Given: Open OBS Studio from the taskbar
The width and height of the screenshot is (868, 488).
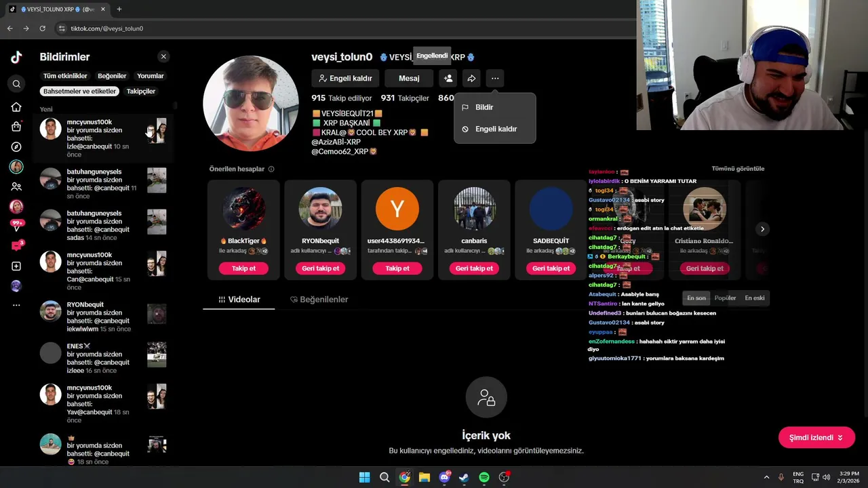Looking at the screenshot, I should pos(504,477).
